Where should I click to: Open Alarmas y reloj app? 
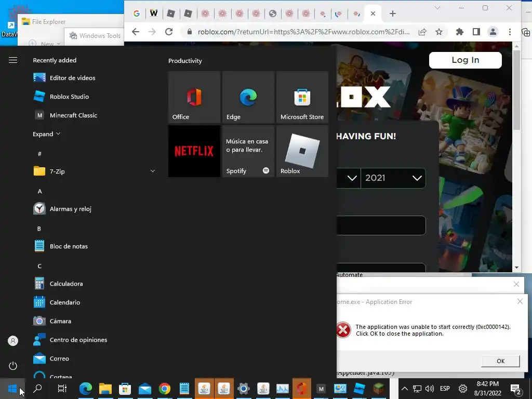coord(94,209)
